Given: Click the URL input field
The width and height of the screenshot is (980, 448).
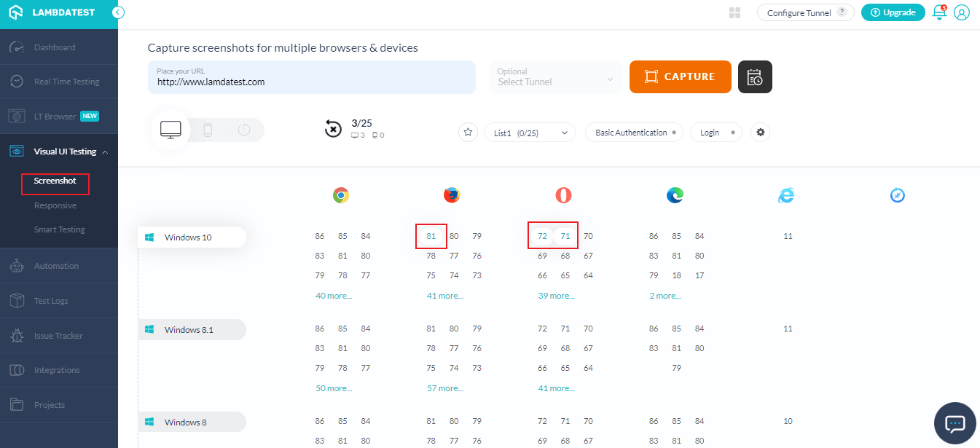Looking at the screenshot, I should pyautogui.click(x=311, y=76).
